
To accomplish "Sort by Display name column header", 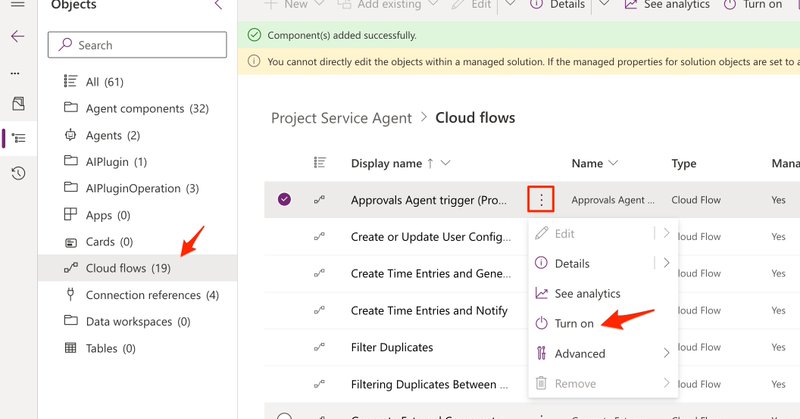I will point(386,163).
